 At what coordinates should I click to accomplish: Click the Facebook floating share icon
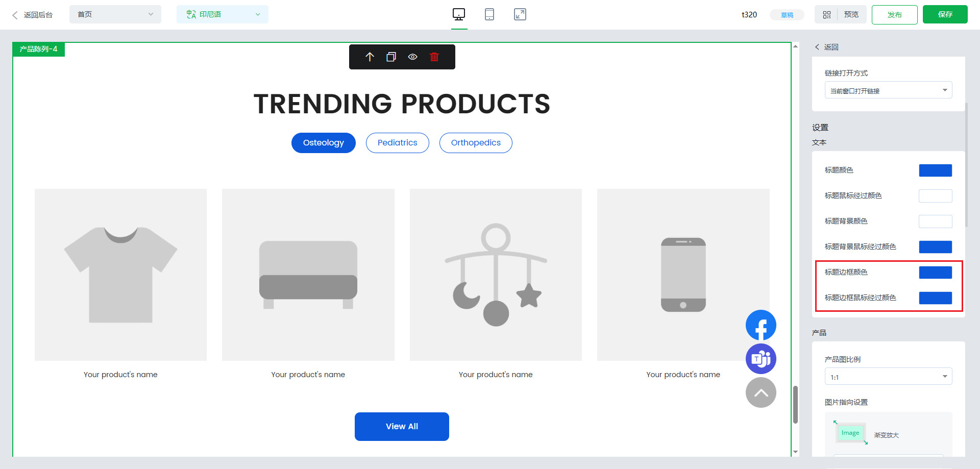click(x=761, y=326)
